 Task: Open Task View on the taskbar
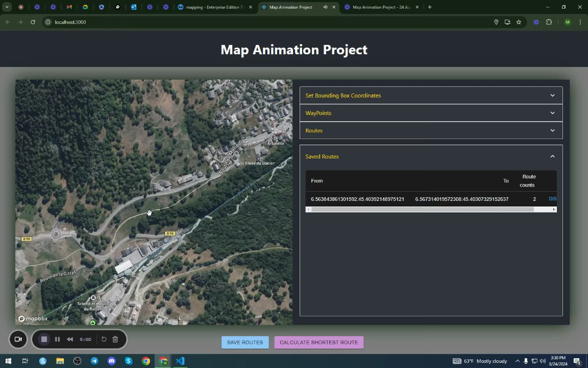click(x=25, y=361)
